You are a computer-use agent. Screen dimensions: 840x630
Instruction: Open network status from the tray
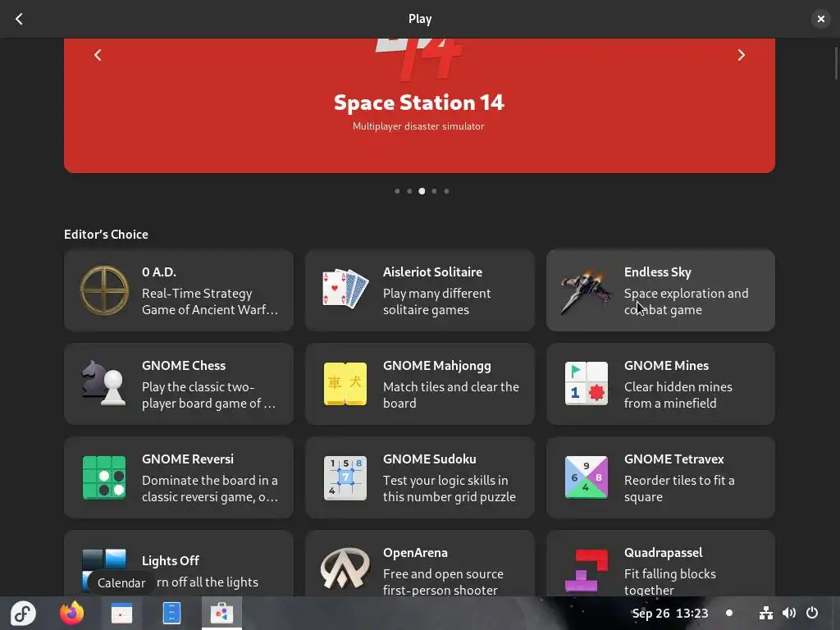766,613
